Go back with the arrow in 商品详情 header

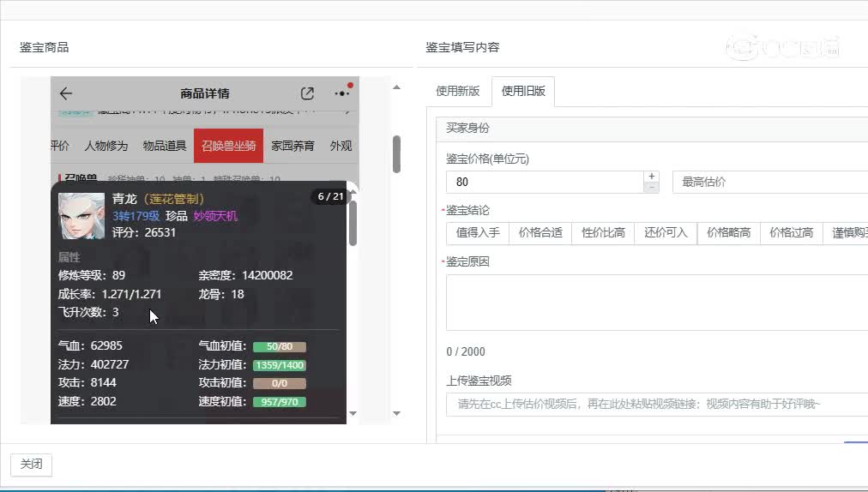point(66,93)
